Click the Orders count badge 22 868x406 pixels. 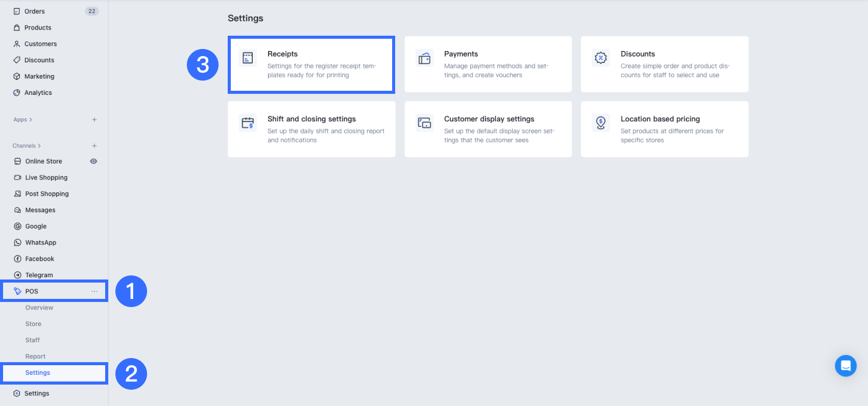click(92, 11)
